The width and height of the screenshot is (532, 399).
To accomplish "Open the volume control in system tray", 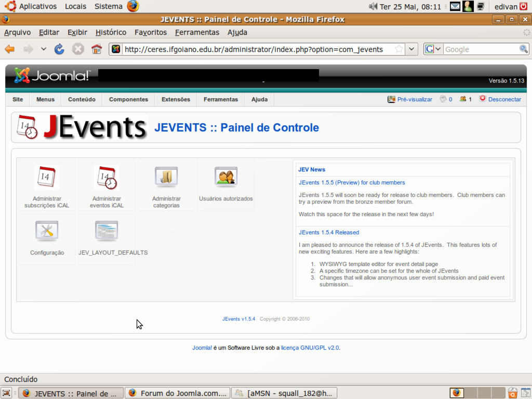I will tap(373, 6).
